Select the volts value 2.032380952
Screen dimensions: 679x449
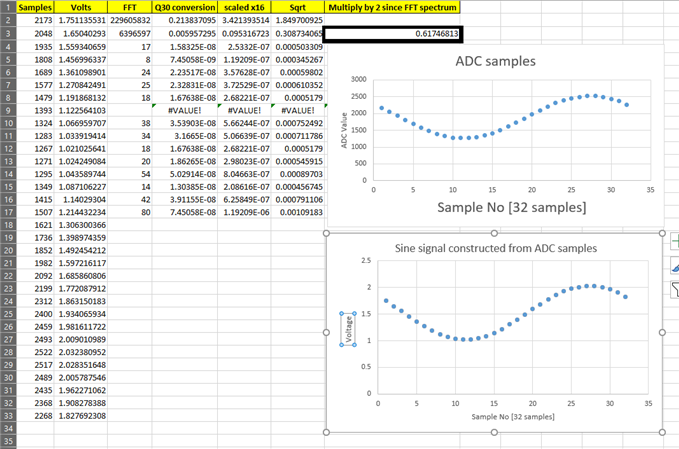coord(81,352)
